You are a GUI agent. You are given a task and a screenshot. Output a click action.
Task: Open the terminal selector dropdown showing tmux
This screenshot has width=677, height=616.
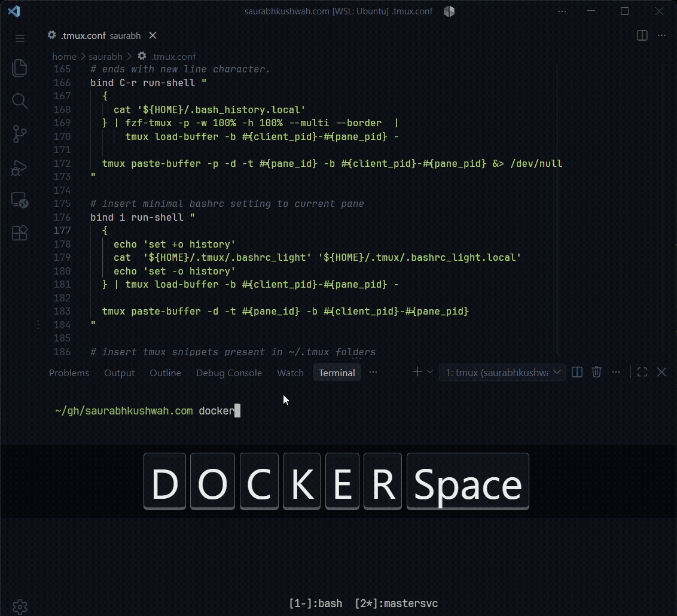(x=502, y=373)
